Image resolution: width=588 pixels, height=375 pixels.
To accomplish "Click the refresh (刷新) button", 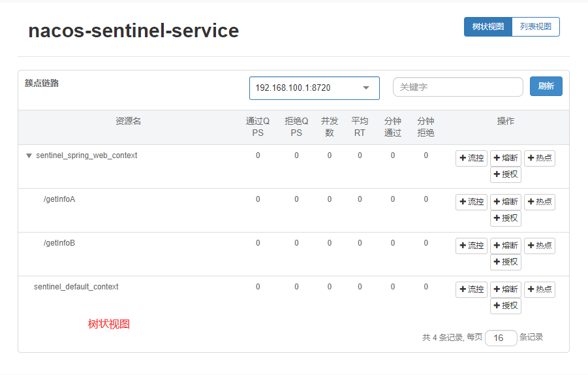I will coord(546,87).
